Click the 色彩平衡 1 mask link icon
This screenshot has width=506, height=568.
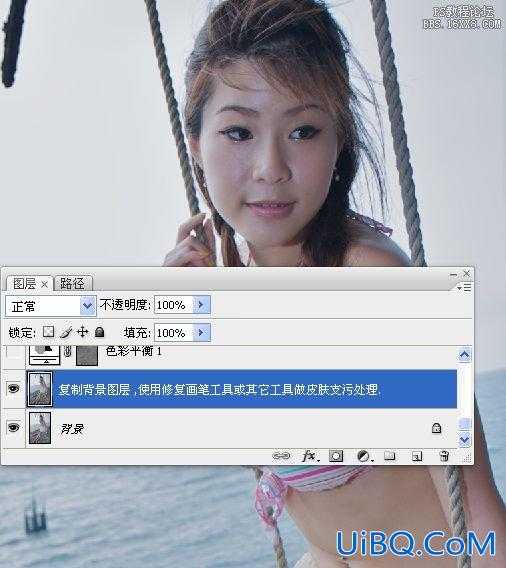click(68, 351)
